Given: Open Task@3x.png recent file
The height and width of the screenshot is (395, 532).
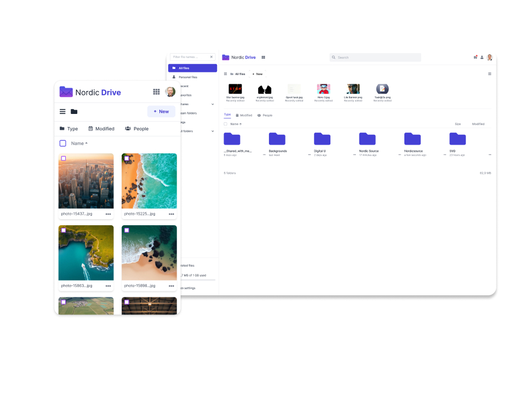Looking at the screenshot, I should 382,93.
